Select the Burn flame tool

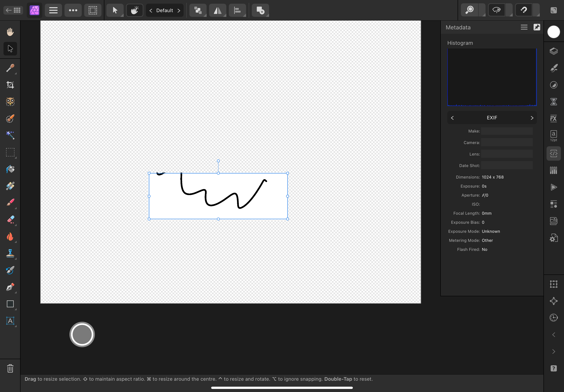[10, 236]
